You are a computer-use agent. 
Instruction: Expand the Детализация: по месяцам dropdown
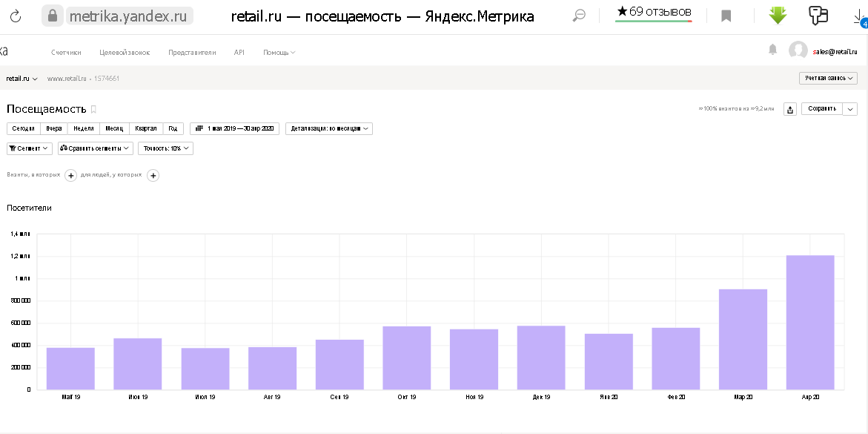pos(329,128)
